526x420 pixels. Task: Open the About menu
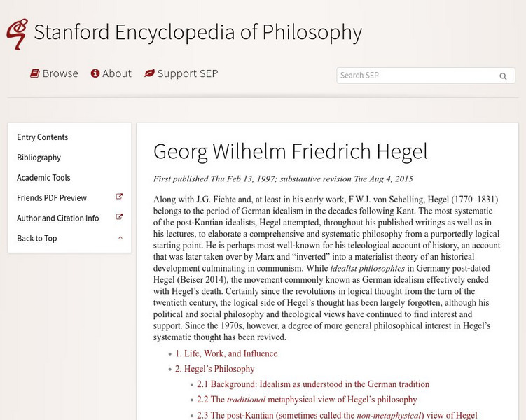[x=117, y=73]
